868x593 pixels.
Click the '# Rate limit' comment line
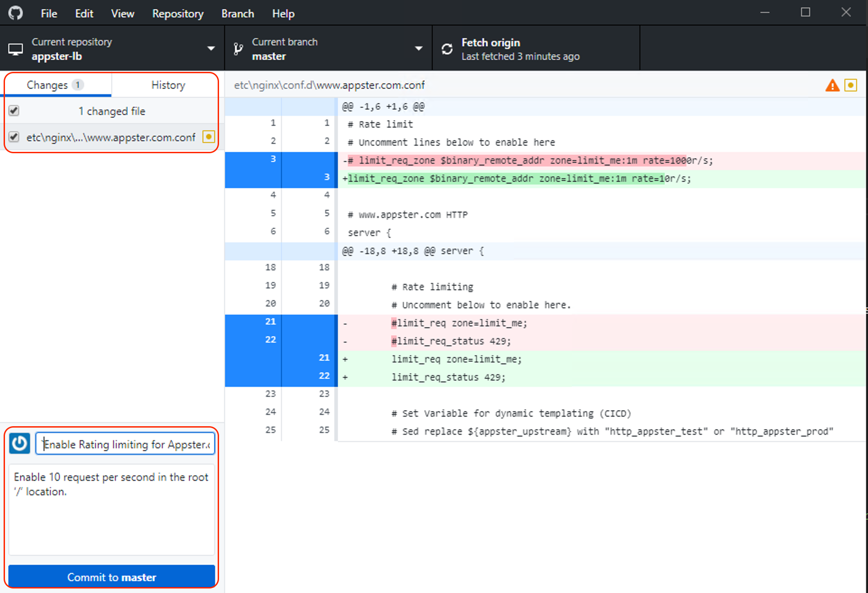380,125
